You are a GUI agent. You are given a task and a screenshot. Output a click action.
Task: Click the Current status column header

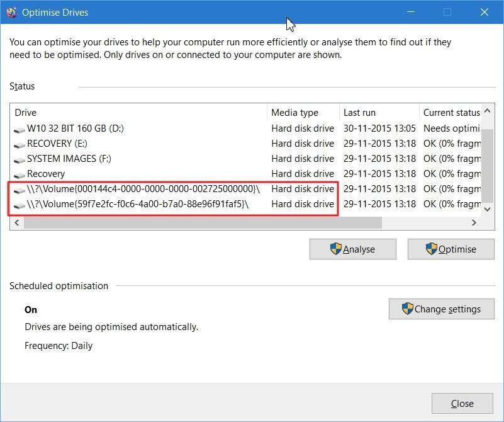(451, 113)
